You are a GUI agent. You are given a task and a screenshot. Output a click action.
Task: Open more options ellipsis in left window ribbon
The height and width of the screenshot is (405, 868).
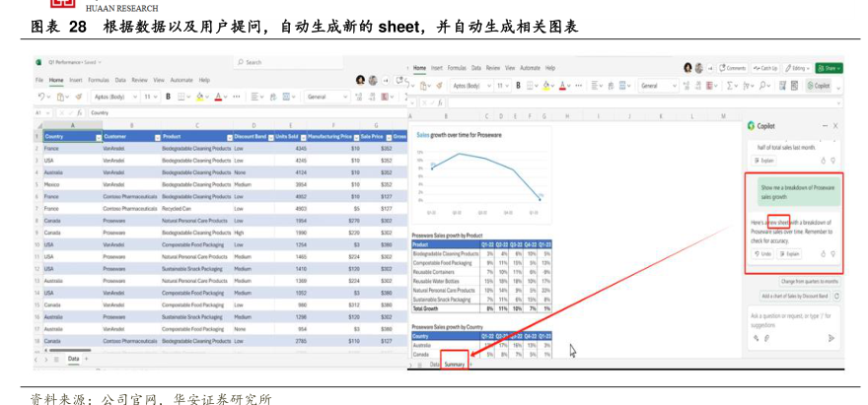click(x=237, y=97)
